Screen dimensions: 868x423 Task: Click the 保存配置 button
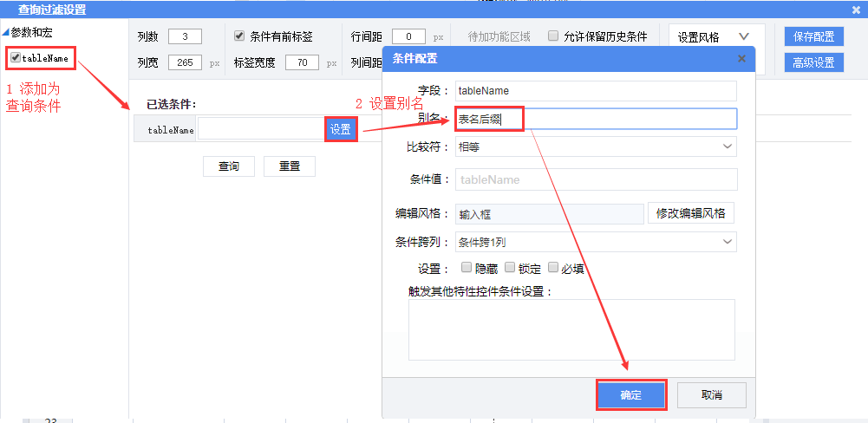click(x=813, y=36)
